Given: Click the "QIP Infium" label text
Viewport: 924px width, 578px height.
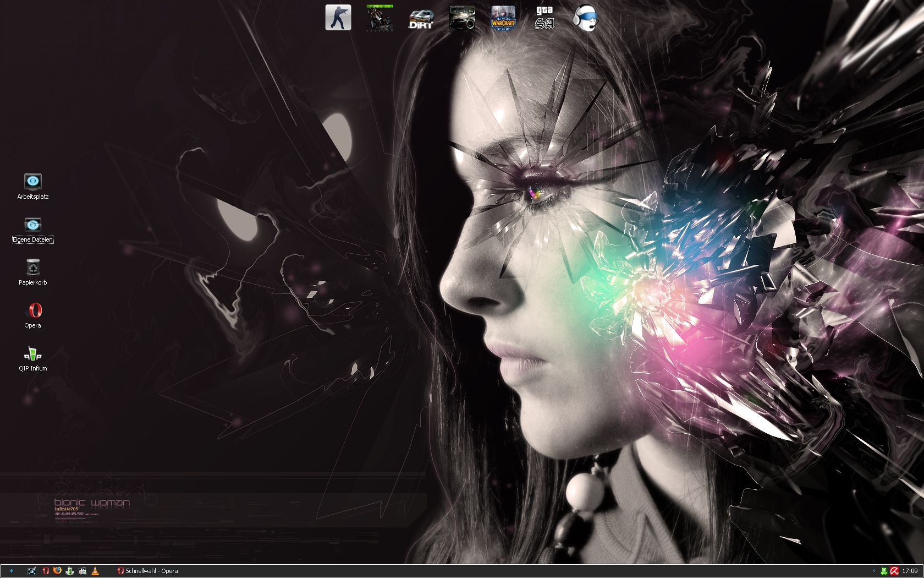Looking at the screenshot, I should [x=33, y=368].
